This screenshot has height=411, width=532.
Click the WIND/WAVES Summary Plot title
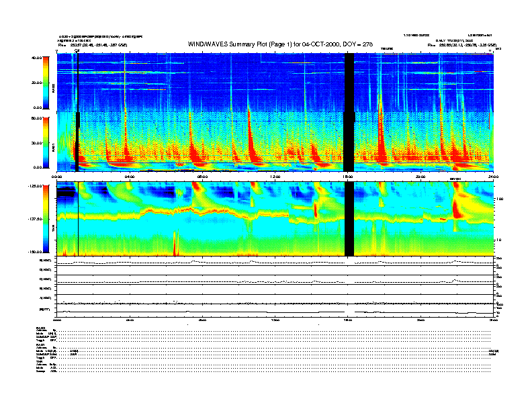pos(280,44)
